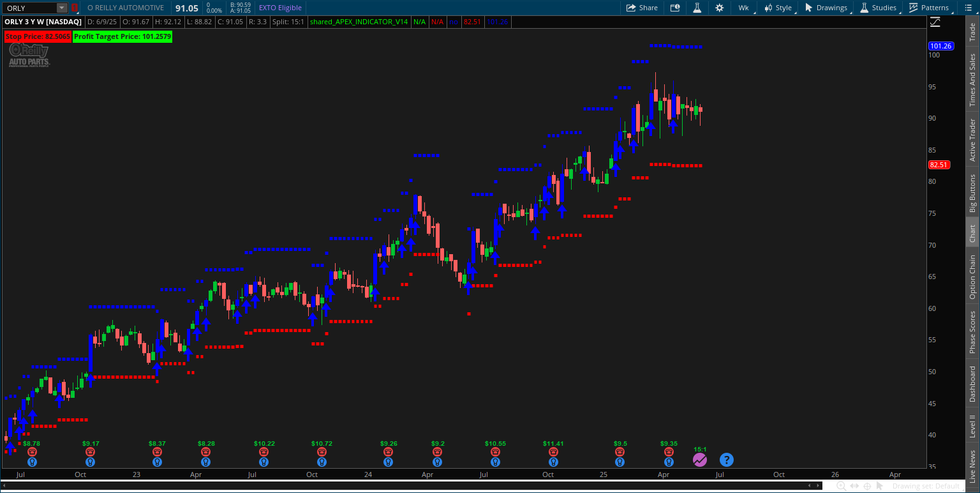Click the crosshair icon at bottom
This screenshot has width=980, height=493.
[867, 486]
